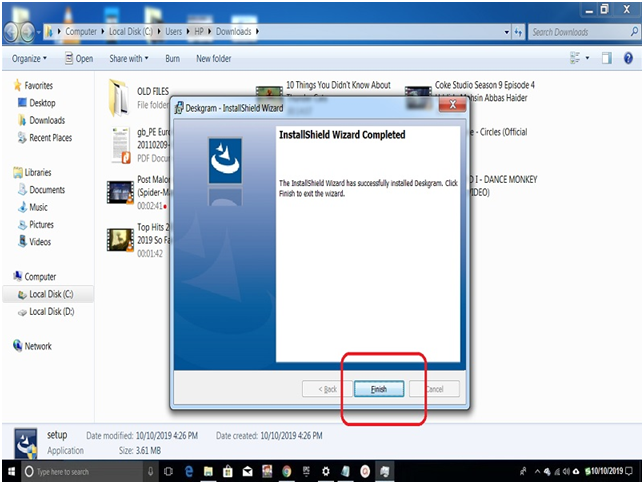Image resolution: width=644 pixels, height=484 pixels.
Task: Click the search magnifier icon
Action: [x=634, y=32]
